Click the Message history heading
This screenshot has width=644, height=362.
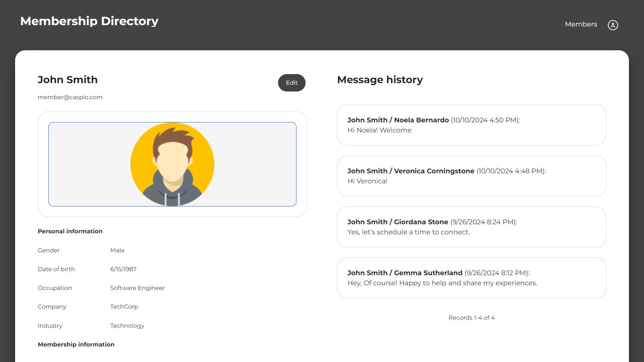click(380, 80)
